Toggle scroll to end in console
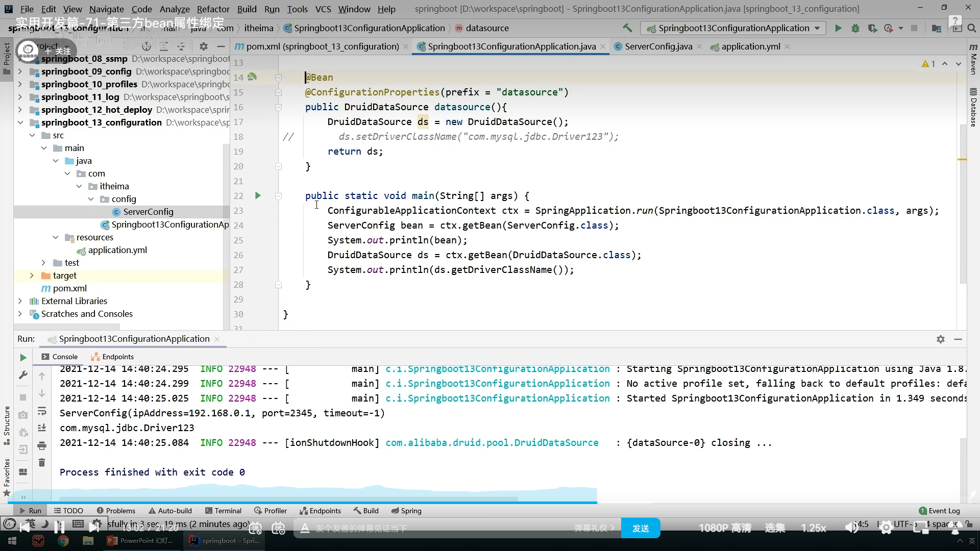Screen dimensions: 980x551 [x=42, y=428]
